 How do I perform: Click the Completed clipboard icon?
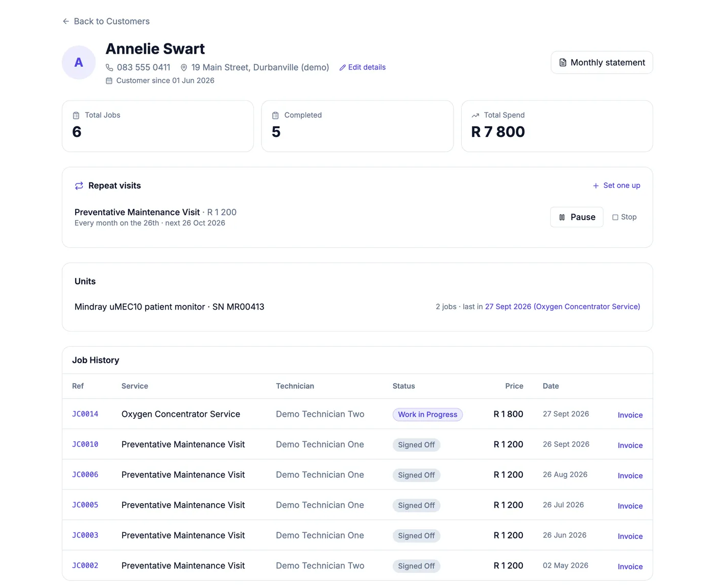point(275,115)
